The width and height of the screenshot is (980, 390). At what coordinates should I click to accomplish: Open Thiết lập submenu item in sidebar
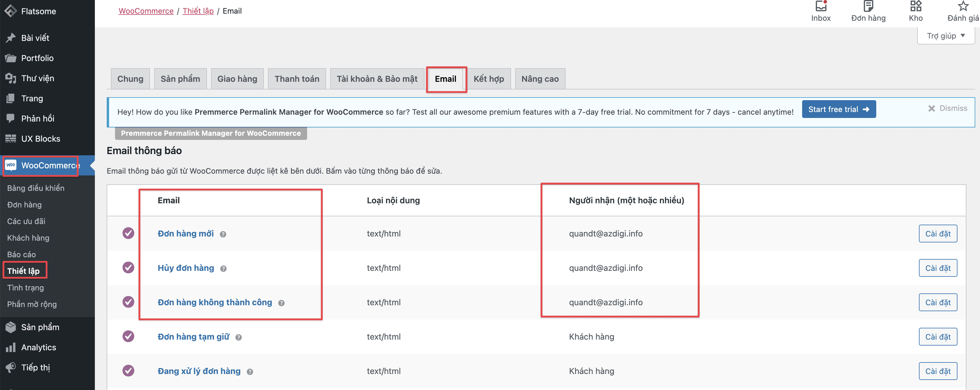coord(23,271)
